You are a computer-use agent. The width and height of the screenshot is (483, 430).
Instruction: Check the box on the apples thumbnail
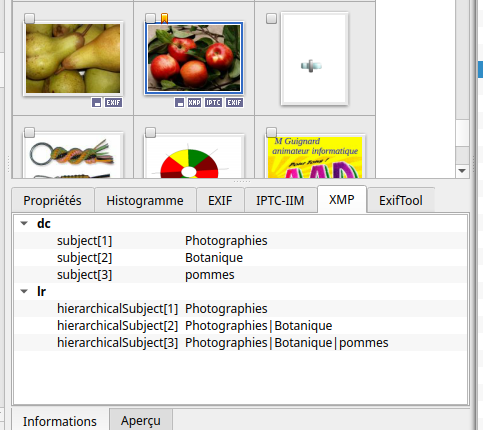150,18
